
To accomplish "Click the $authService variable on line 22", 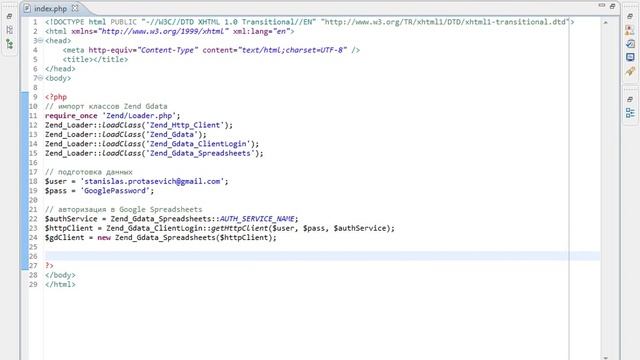I will (71, 219).
